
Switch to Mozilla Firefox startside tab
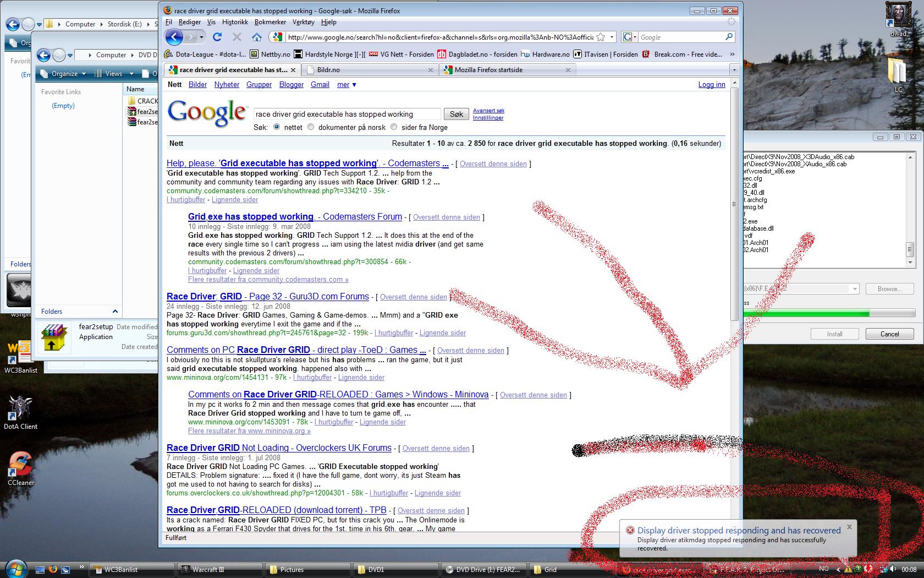pos(507,70)
